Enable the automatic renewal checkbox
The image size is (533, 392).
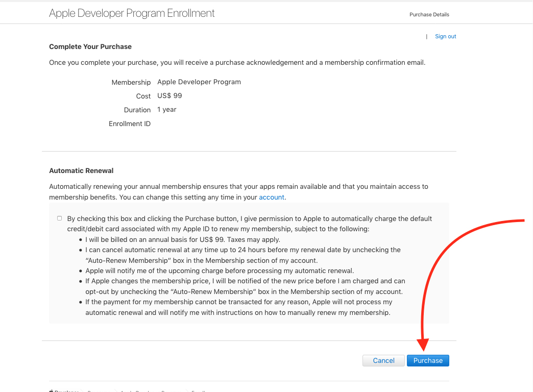pos(60,218)
